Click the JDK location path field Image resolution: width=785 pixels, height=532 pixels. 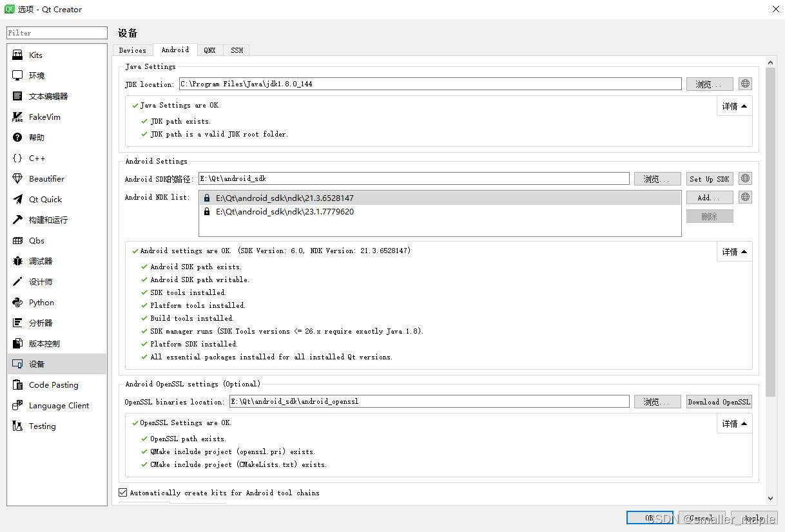[430, 84]
